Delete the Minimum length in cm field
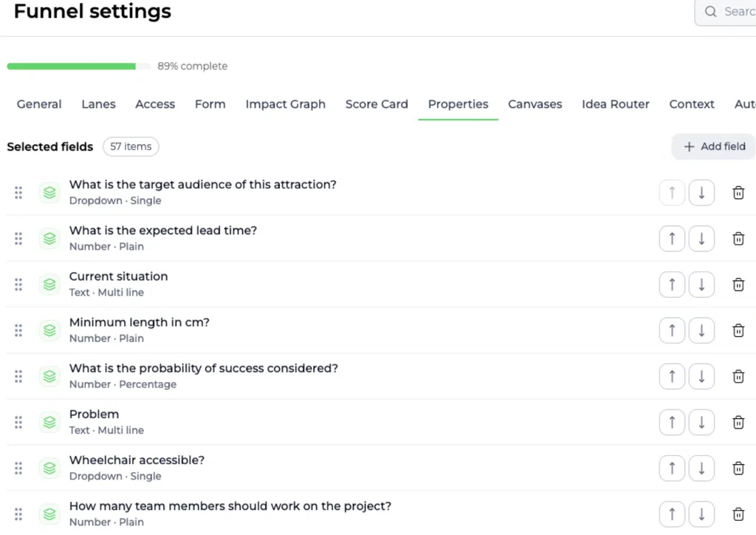 (738, 330)
